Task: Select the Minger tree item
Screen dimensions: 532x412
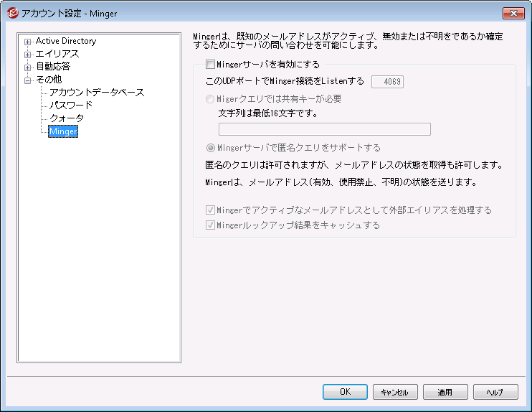Action: pos(63,131)
